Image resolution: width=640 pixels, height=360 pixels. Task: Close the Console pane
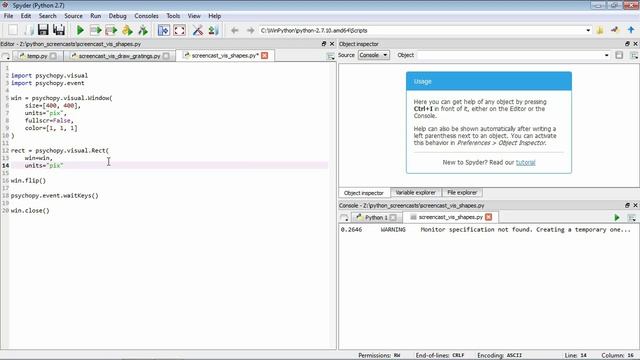[x=636, y=205]
